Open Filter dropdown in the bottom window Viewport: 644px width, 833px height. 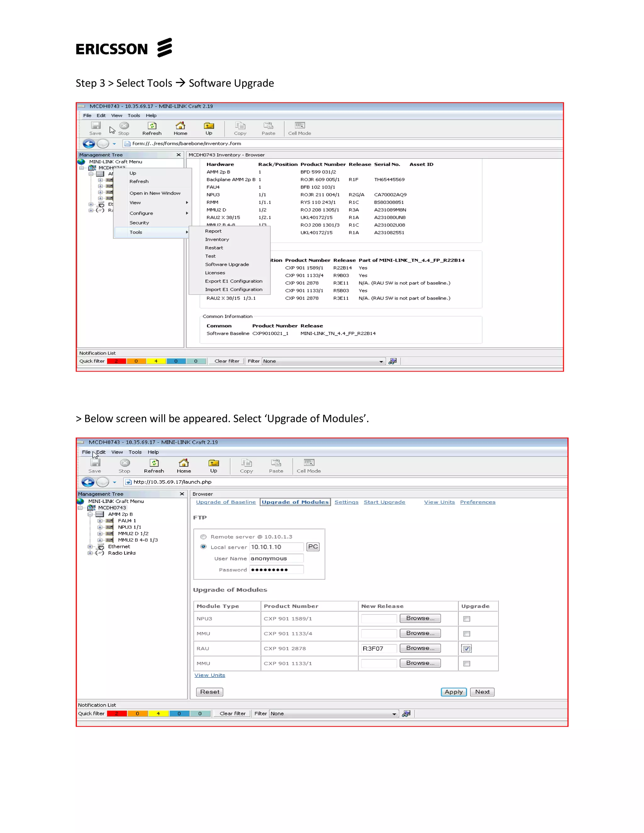[x=394, y=714]
